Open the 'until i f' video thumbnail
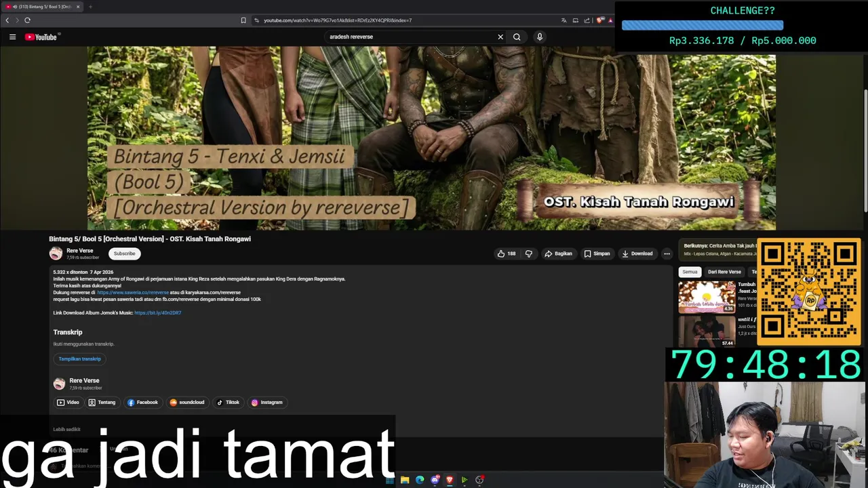 707,331
